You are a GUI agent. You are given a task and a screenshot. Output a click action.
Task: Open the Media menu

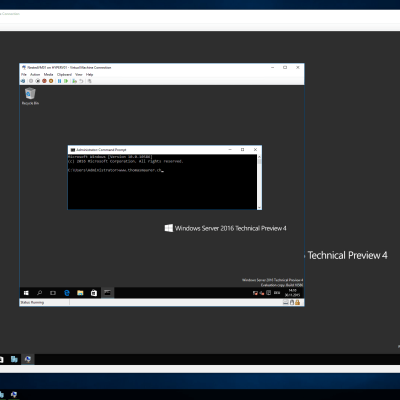click(x=48, y=75)
